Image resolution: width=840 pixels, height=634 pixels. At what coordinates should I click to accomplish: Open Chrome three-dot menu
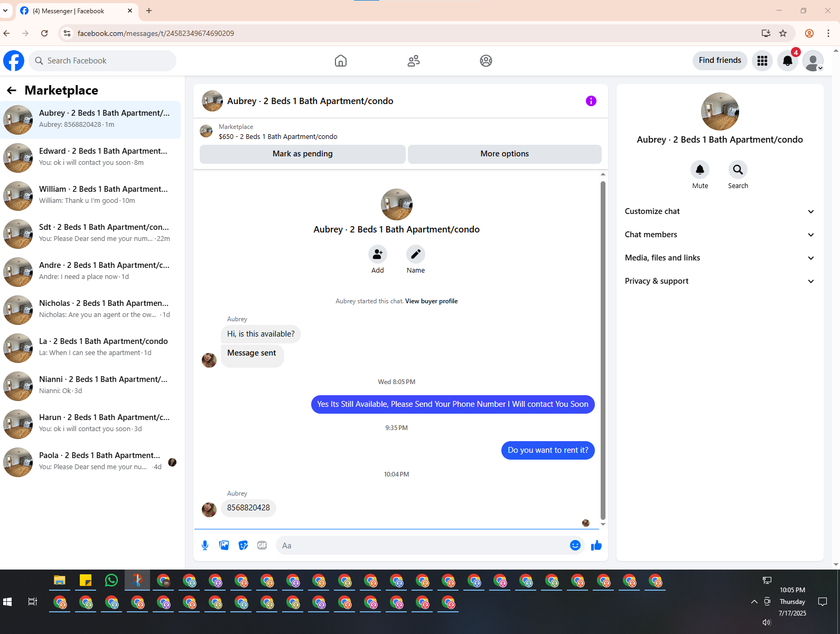pyautogui.click(x=828, y=33)
